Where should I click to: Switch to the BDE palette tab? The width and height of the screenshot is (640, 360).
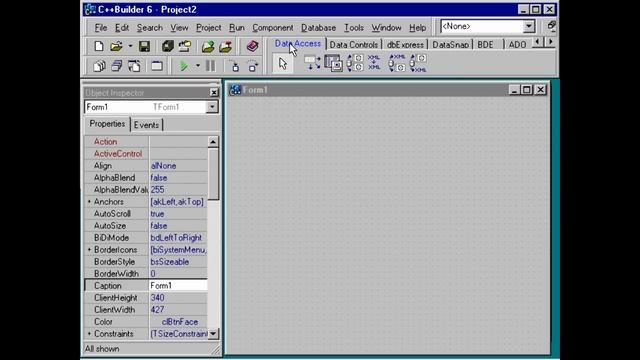[x=485, y=44]
